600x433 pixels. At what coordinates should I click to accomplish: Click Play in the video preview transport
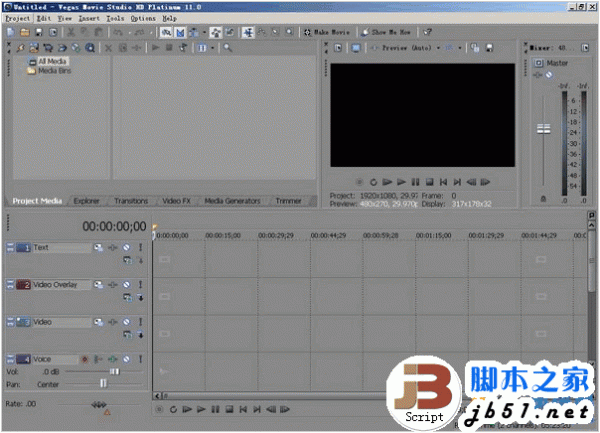[401, 182]
